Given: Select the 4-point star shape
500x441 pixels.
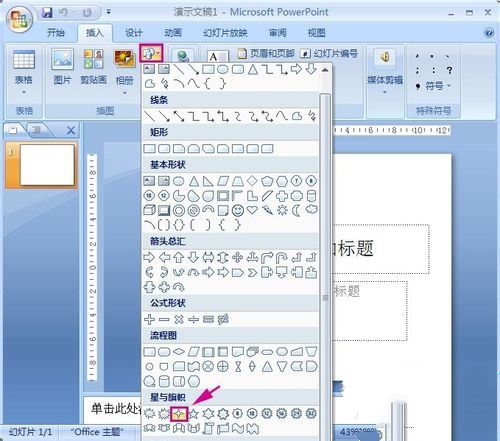Looking at the screenshot, I should point(179,414).
